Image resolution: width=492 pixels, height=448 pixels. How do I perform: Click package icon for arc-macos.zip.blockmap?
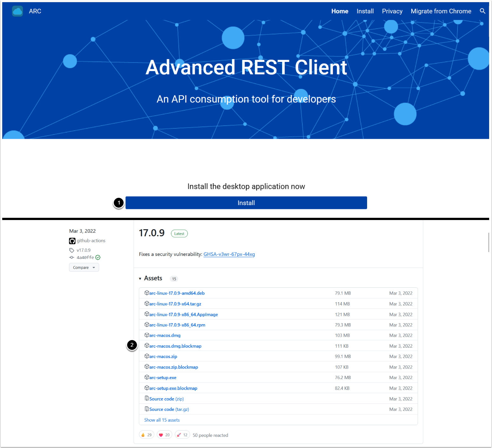click(147, 367)
